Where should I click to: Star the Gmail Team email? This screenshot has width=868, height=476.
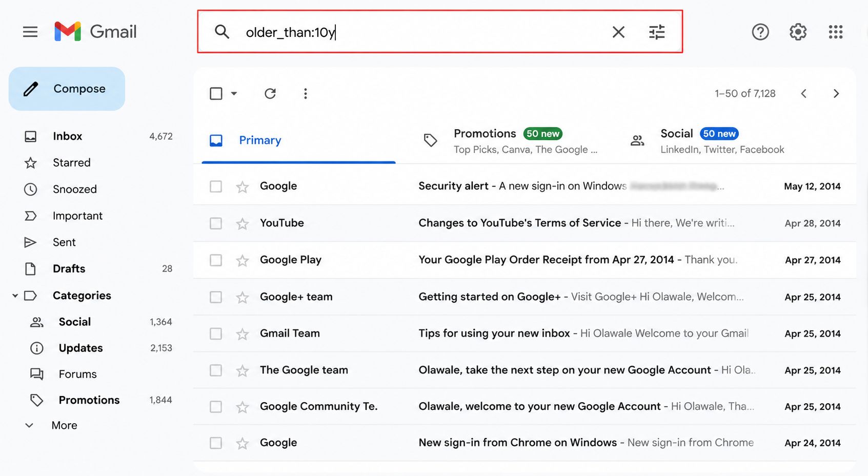click(243, 334)
